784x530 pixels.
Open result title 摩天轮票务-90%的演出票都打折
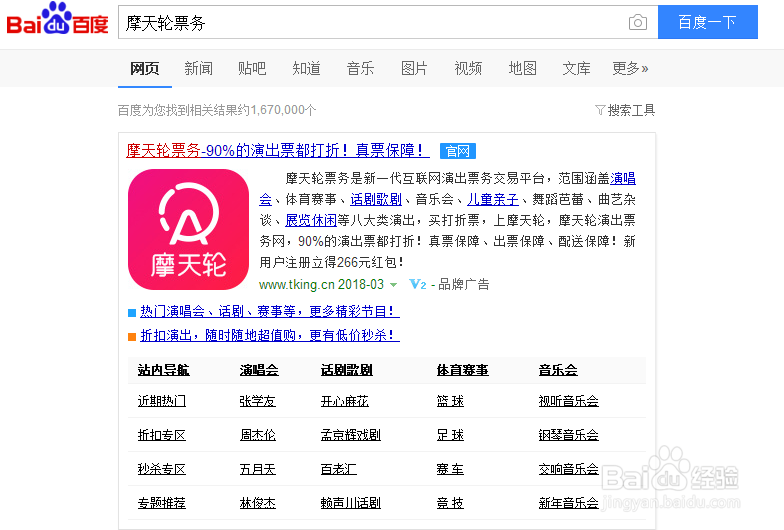click(x=278, y=150)
